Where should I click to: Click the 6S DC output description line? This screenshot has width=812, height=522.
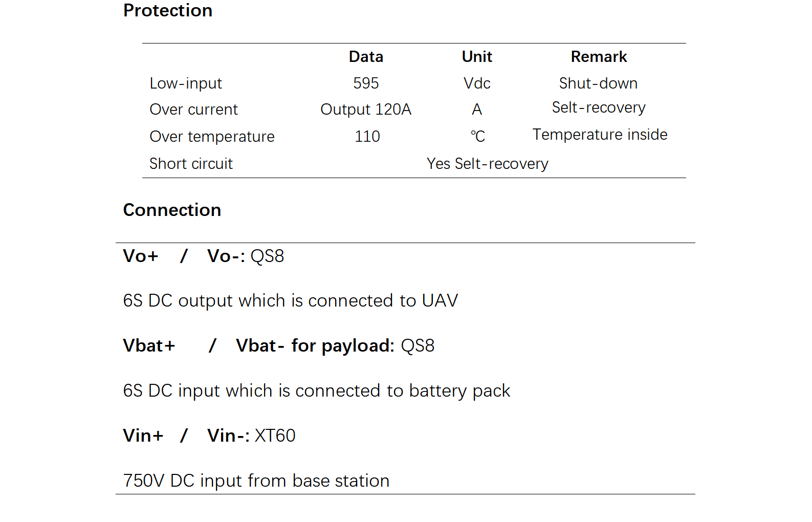pyautogui.click(x=290, y=301)
